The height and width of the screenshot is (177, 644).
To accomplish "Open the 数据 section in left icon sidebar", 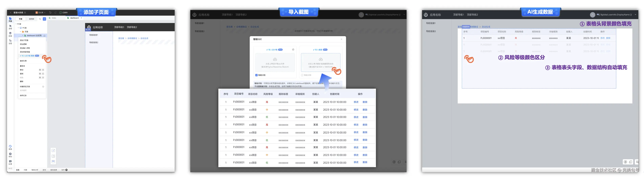I will tap(10, 34).
